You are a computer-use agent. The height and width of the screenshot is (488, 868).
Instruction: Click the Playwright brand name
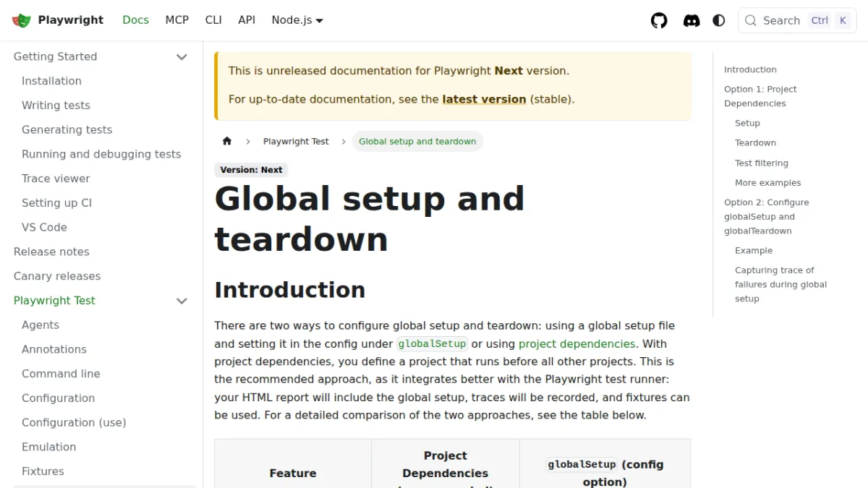tap(71, 20)
